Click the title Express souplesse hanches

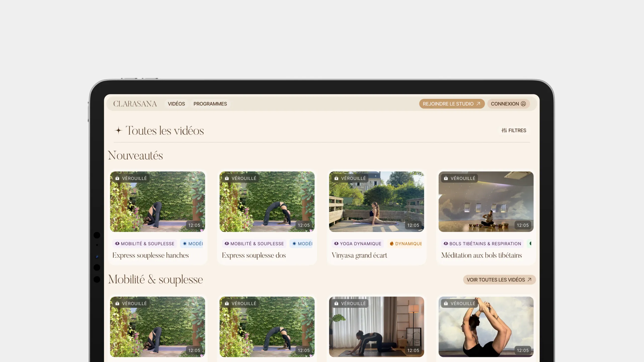150,255
